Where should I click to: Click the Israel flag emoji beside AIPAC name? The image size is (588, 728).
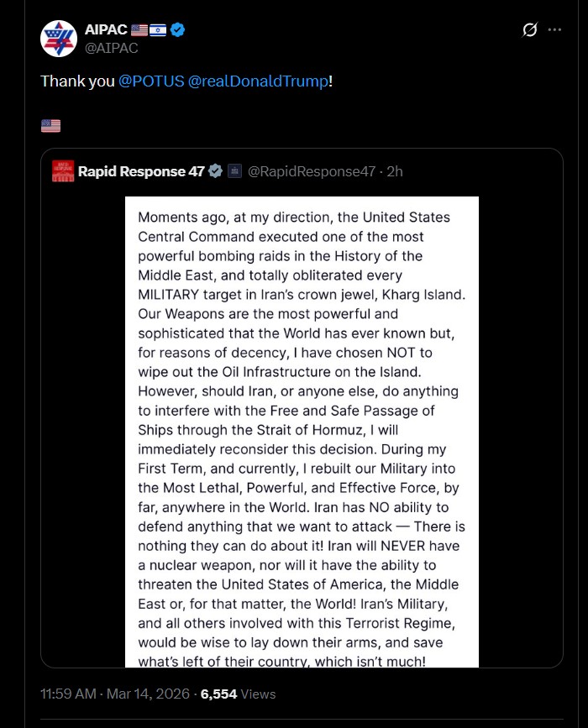tap(158, 30)
